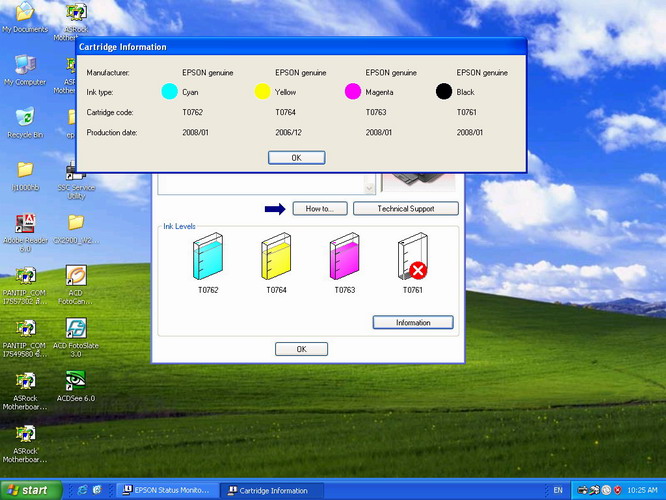Click the Cyan ink type label
This screenshot has width=666, height=500.
[x=190, y=92]
